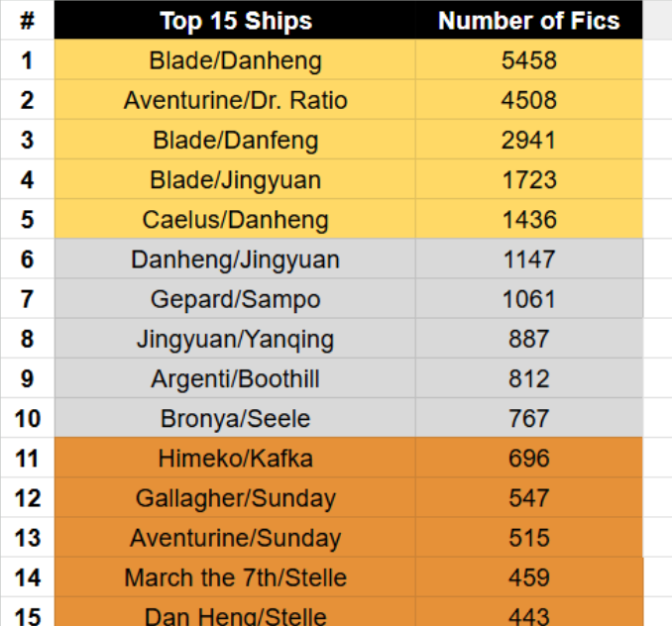Click the Danheng/Jingyuan cell

pos(235,259)
